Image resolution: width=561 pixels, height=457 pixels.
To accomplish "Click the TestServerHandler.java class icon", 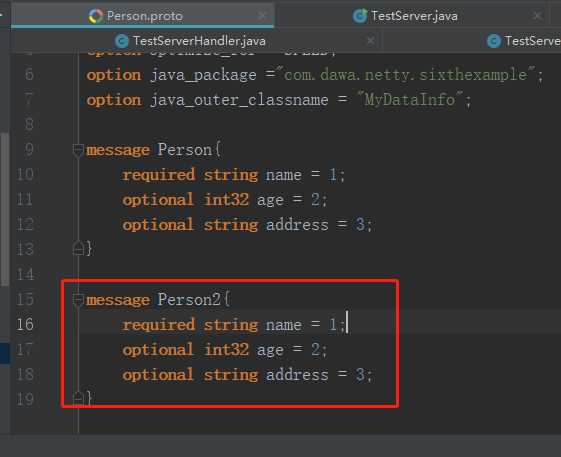I will click(122, 41).
